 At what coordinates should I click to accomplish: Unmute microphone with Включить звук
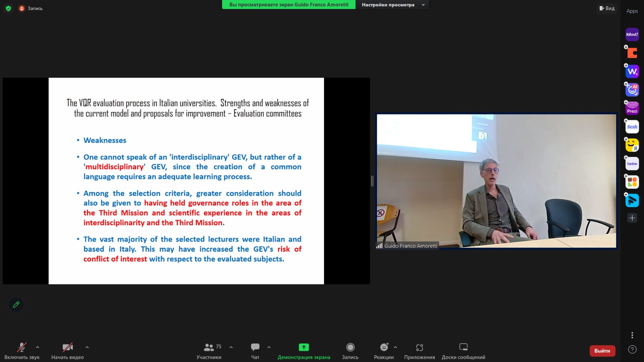tap(22, 350)
